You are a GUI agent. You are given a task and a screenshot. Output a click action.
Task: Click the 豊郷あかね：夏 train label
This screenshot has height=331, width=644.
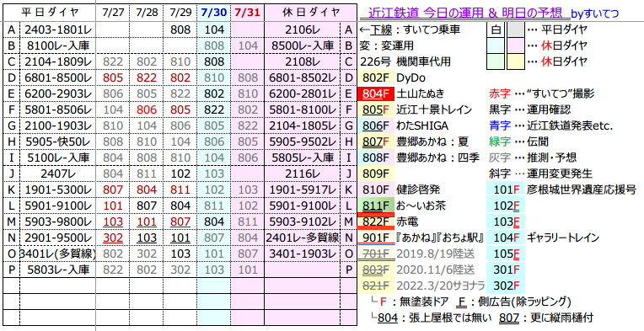pyautogui.click(x=432, y=141)
